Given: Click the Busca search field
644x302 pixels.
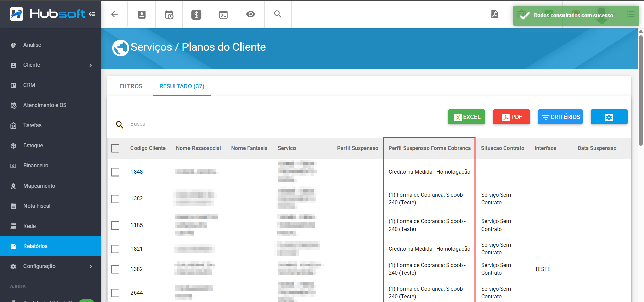Looking at the screenshot, I should (283, 124).
